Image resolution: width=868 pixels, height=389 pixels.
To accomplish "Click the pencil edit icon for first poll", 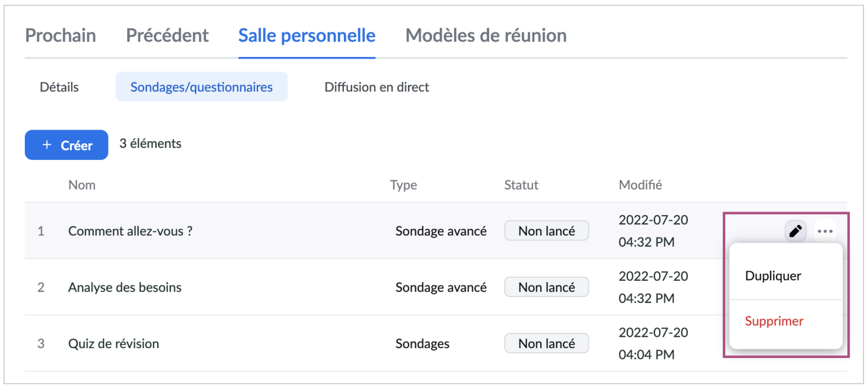I will 795,231.
